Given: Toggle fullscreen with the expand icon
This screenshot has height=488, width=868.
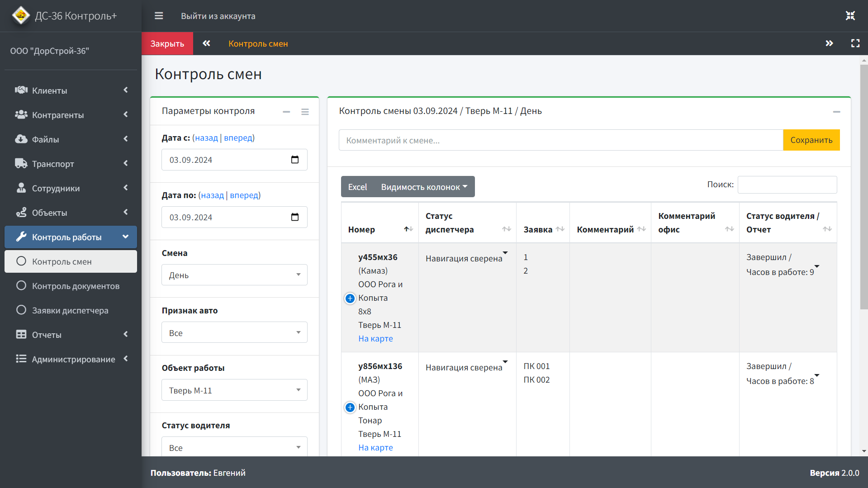Looking at the screenshot, I should [x=855, y=43].
